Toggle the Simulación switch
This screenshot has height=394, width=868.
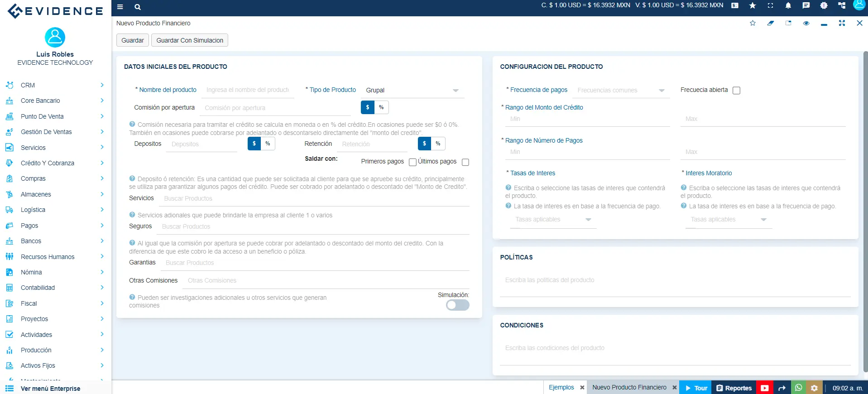(457, 305)
